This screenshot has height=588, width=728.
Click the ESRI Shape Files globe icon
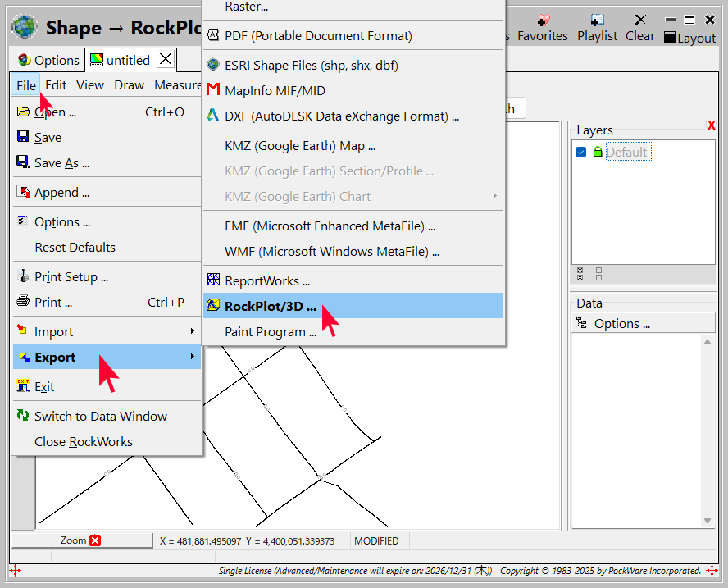pos(213,65)
